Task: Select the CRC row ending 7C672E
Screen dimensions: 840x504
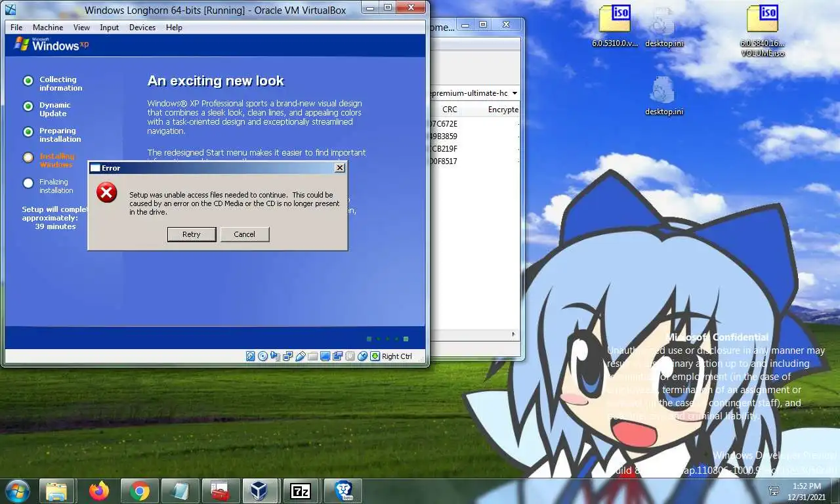Action: pyautogui.click(x=474, y=124)
